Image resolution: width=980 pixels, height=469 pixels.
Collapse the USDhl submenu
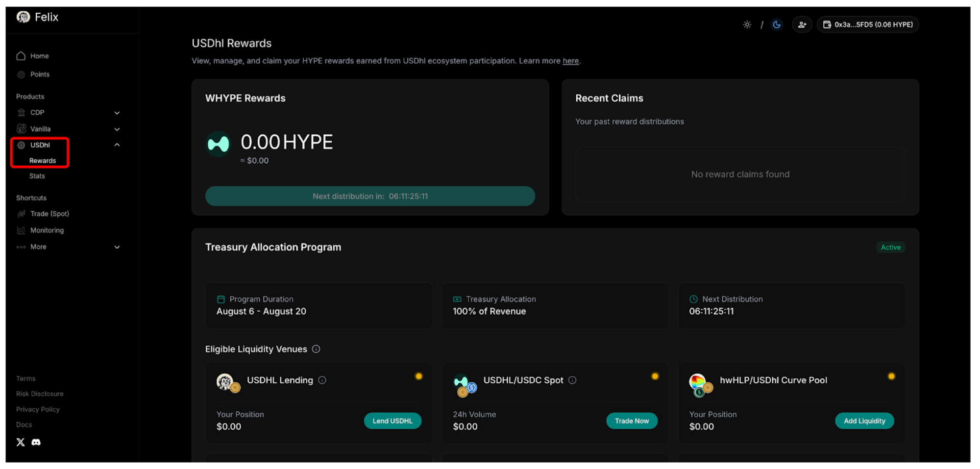point(117,145)
